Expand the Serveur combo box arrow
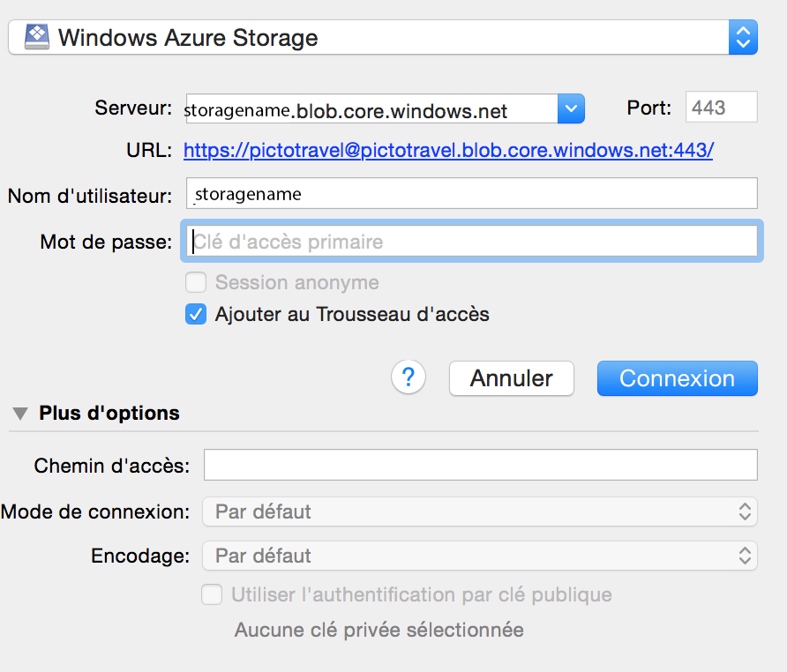The width and height of the screenshot is (787, 672). (571, 109)
